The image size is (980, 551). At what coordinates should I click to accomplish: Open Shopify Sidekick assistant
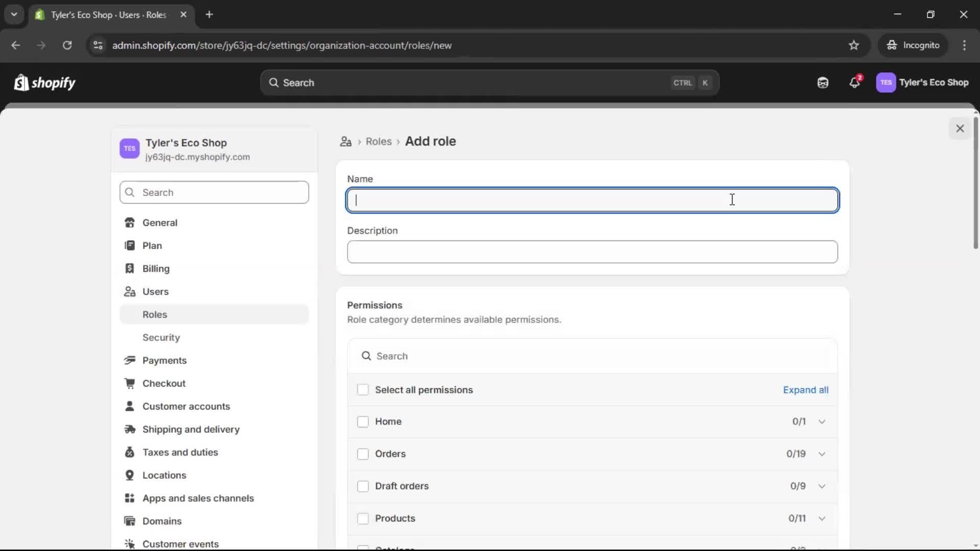pos(822,82)
